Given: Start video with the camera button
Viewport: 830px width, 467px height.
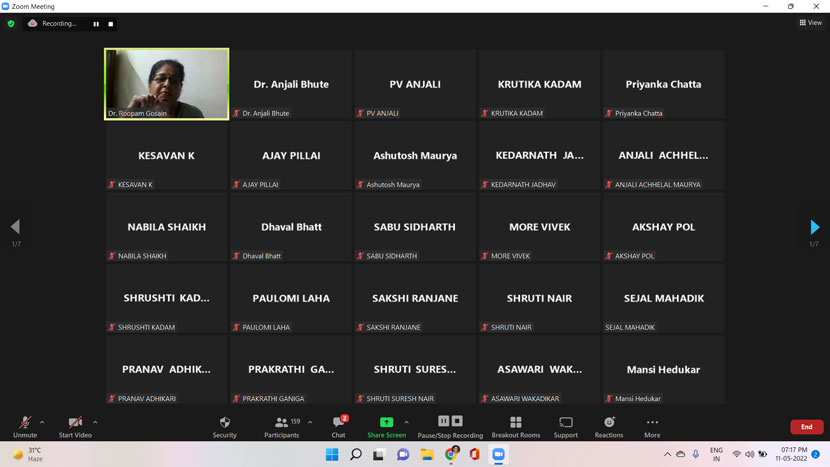Looking at the screenshot, I should pyautogui.click(x=75, y=423).
